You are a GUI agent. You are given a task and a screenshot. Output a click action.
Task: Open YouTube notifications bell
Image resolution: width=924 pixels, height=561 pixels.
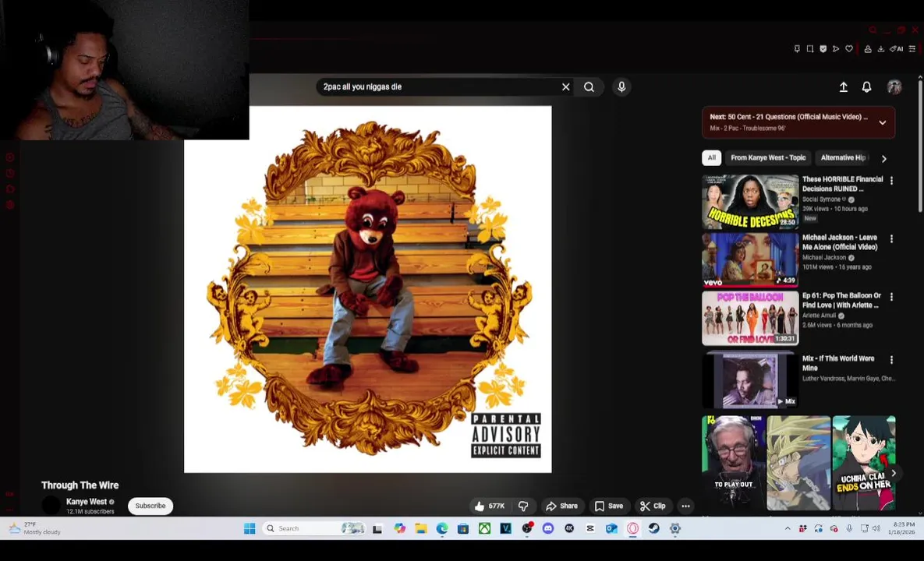[x=866, y=87]
